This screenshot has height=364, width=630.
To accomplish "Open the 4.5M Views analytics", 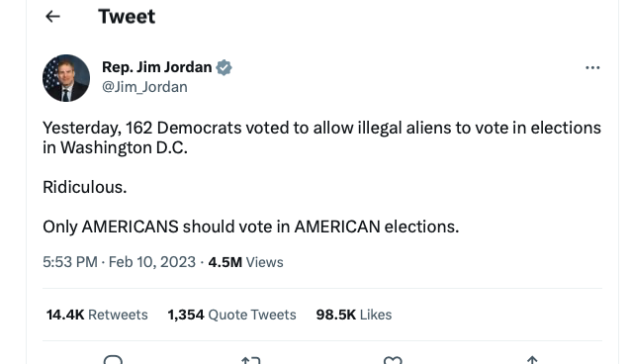I will (245, 262).
